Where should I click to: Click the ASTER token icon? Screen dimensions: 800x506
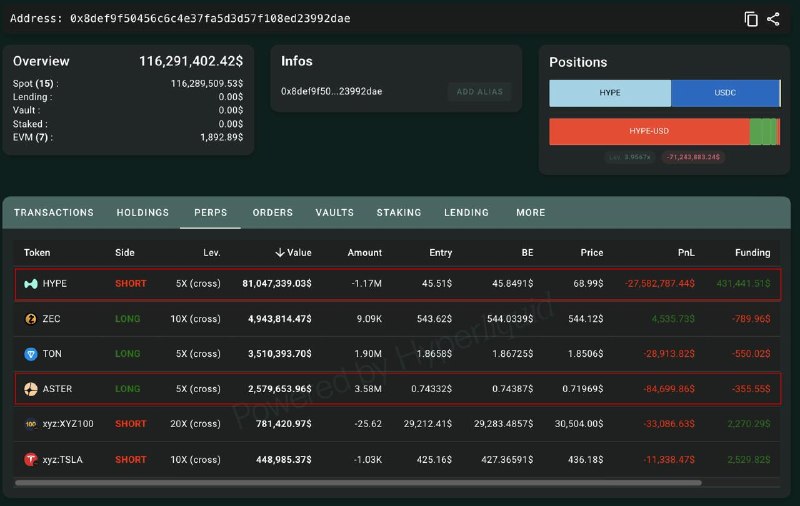(x=31, y=389)
